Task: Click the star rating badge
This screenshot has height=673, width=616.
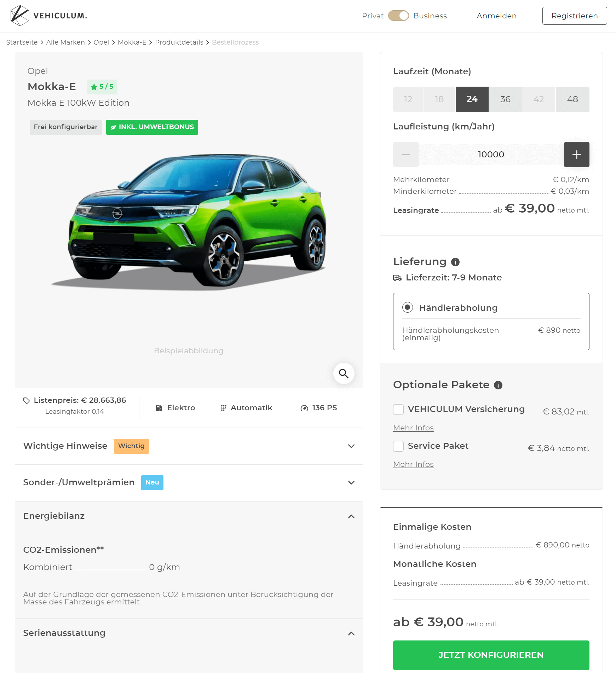Action: [102, 87]
